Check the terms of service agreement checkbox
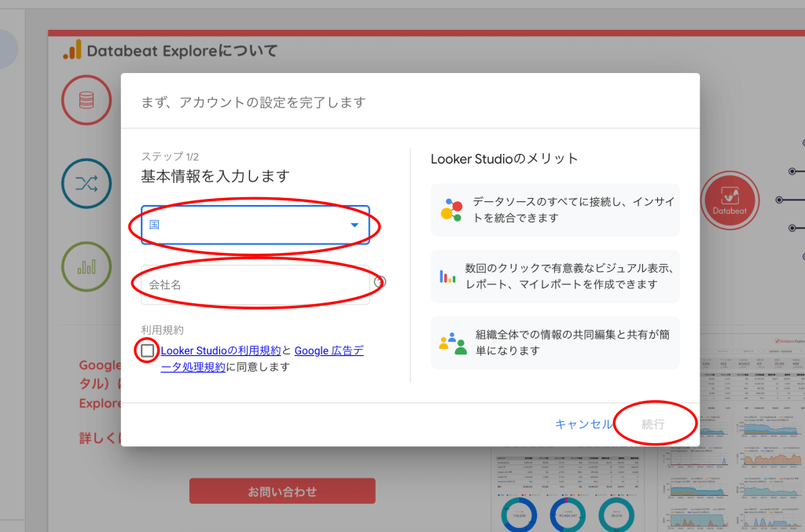Screen dimensions: 805x532 click(147, 350)
